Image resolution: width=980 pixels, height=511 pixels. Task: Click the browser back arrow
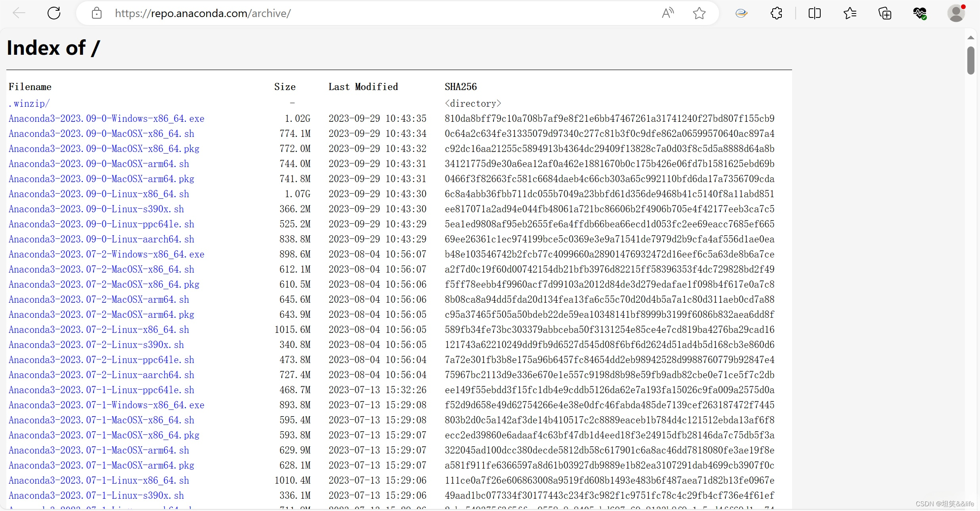[x=19, y=13]
